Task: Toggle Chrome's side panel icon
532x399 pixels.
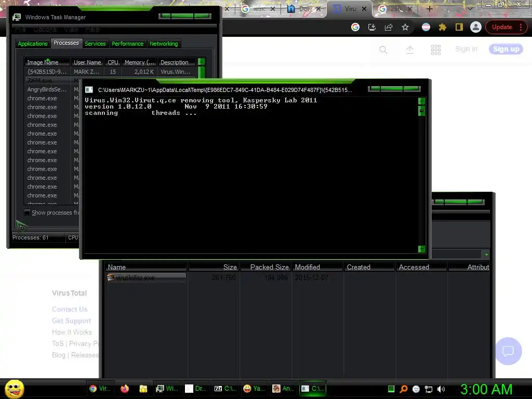Action: (x=459, y=27)
